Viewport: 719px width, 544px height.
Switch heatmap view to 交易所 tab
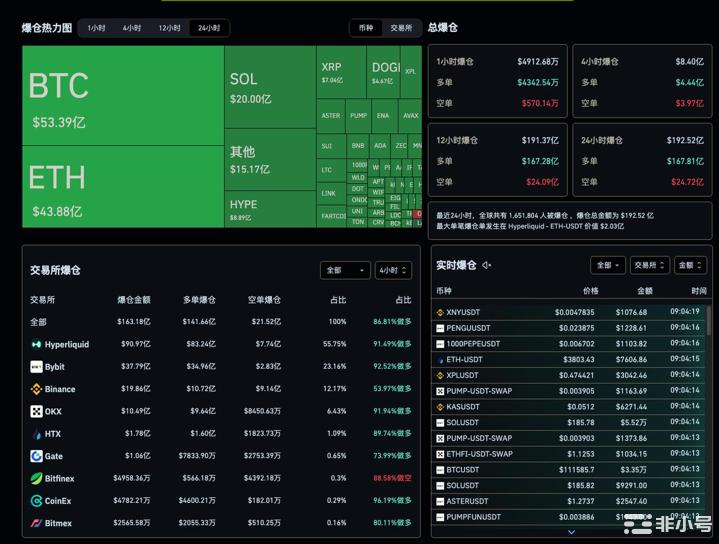click(x=401, y=28)
